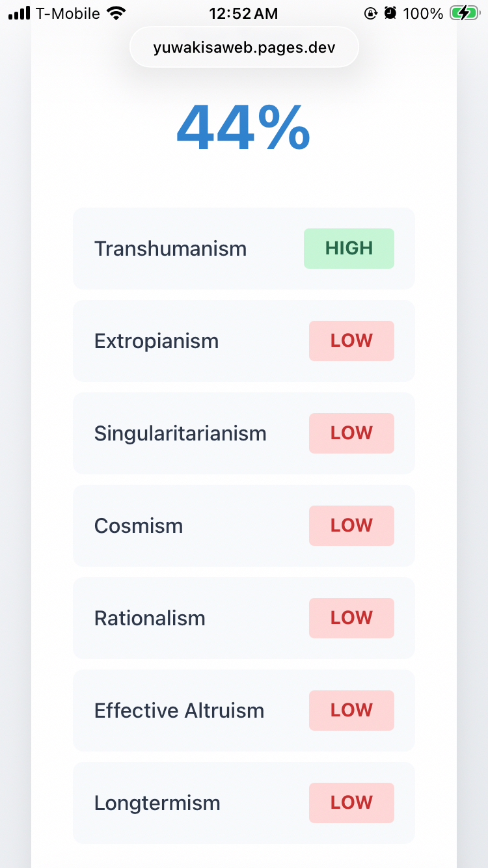Tap the LOW badge beside Cosmism

tap(351, 526)
